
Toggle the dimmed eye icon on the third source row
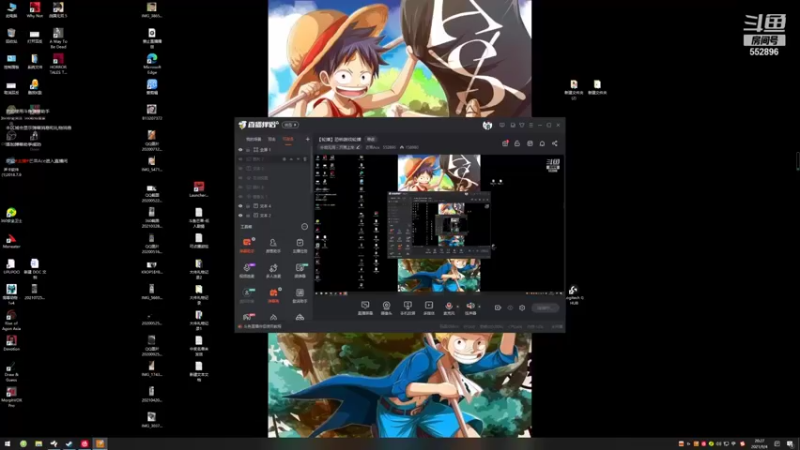240,168
